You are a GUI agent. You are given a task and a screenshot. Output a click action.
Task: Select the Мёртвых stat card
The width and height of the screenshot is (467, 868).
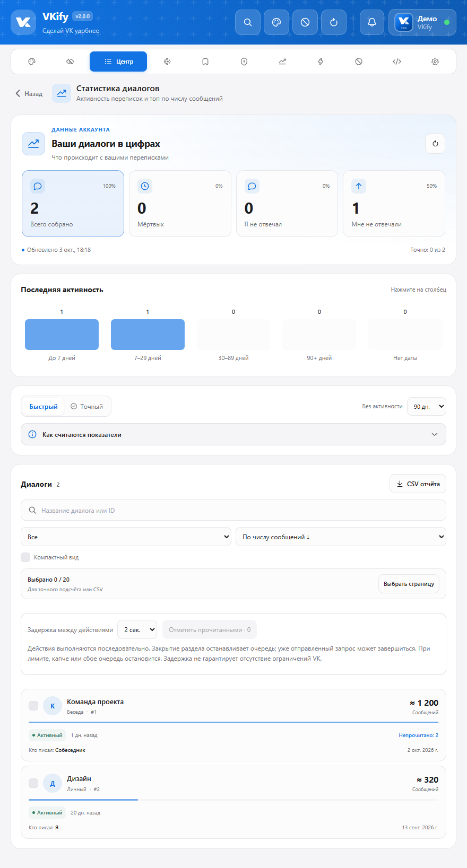pos(180,204)
